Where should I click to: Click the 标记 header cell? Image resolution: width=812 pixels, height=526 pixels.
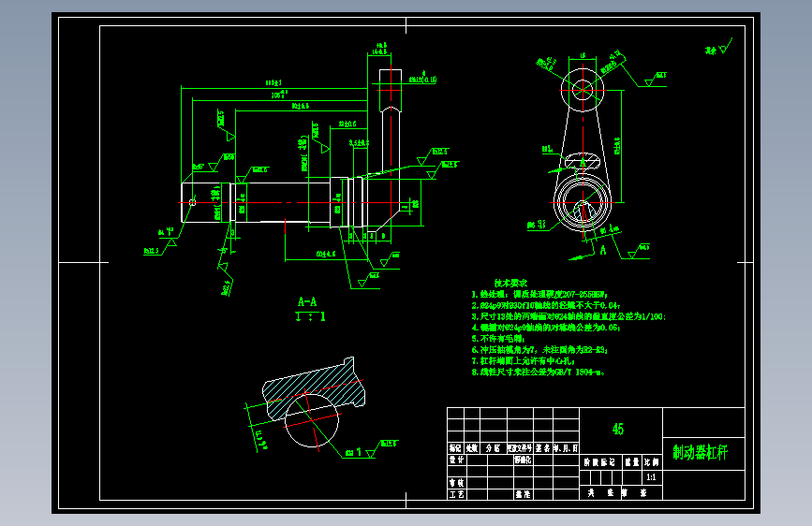point(455,447)
